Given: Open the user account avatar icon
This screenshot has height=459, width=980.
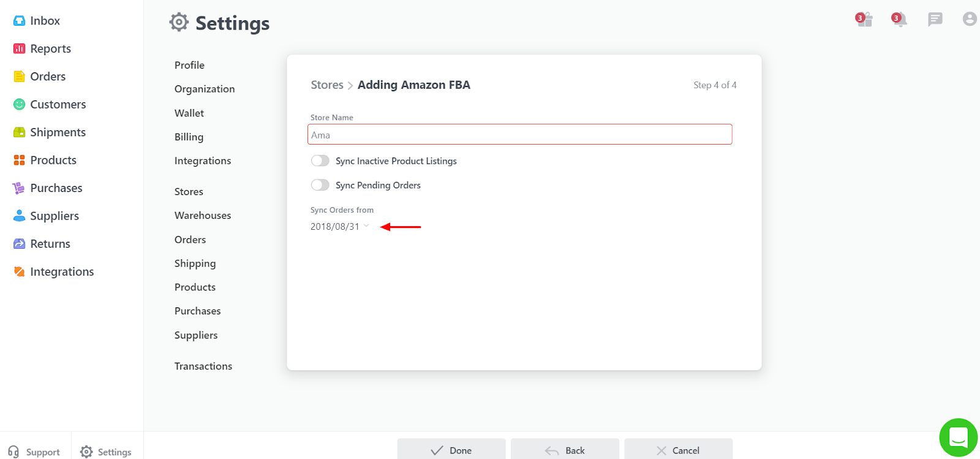Looking at the screenshot, I should click(970, 19).
